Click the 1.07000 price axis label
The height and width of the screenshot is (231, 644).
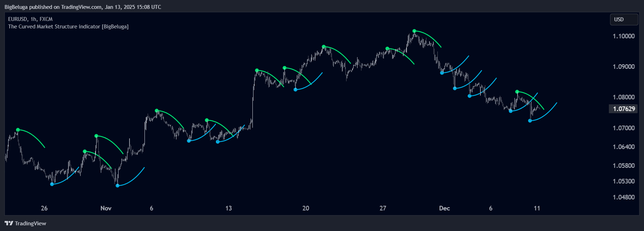point(624,128)
